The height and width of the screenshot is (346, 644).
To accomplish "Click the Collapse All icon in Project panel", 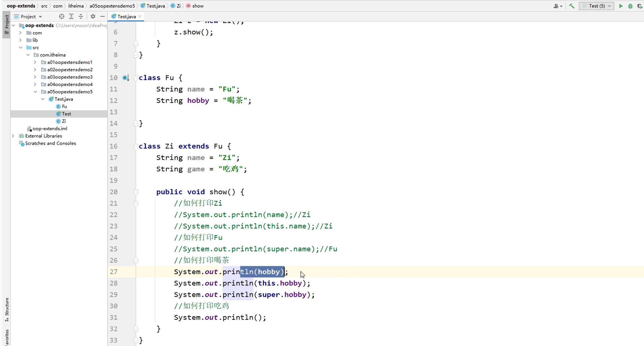I will click(x=81, y=17).
